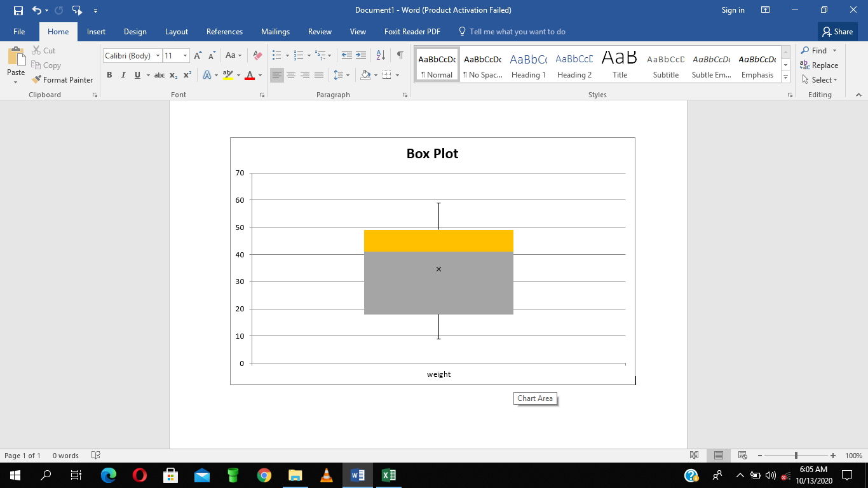The height and width of the screenshot is (488, 868).
Task: Click the Increase Indent icon
Action: tap(361, 55)
